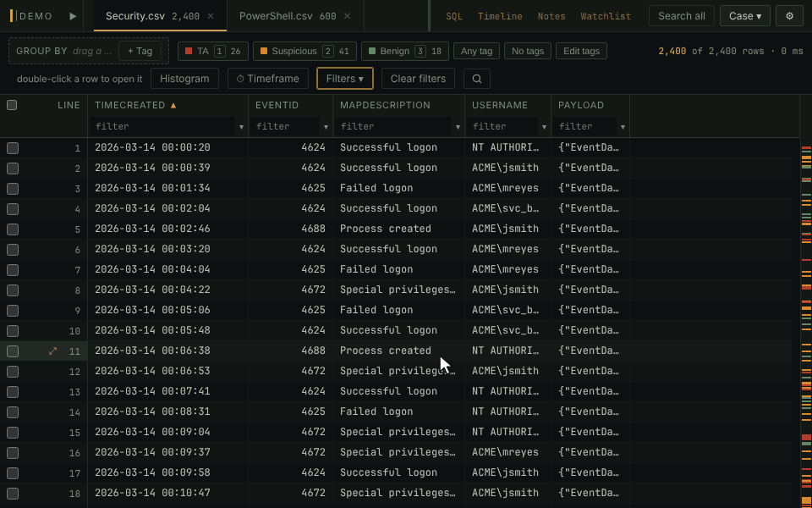This screenshot has height=508, width=812.
Task: Click payload cell on line 9
Action: (x=589, y=311)
